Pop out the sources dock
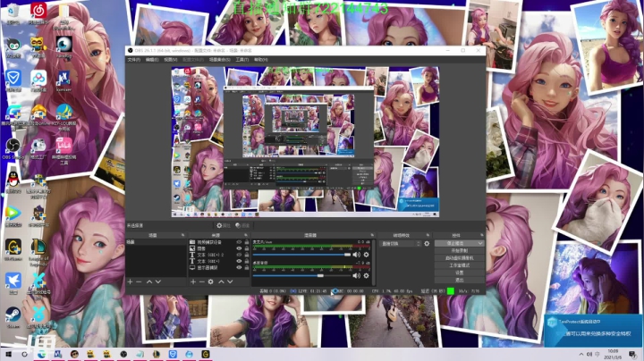This screenshot has height=361, width=644. [246, 236]
